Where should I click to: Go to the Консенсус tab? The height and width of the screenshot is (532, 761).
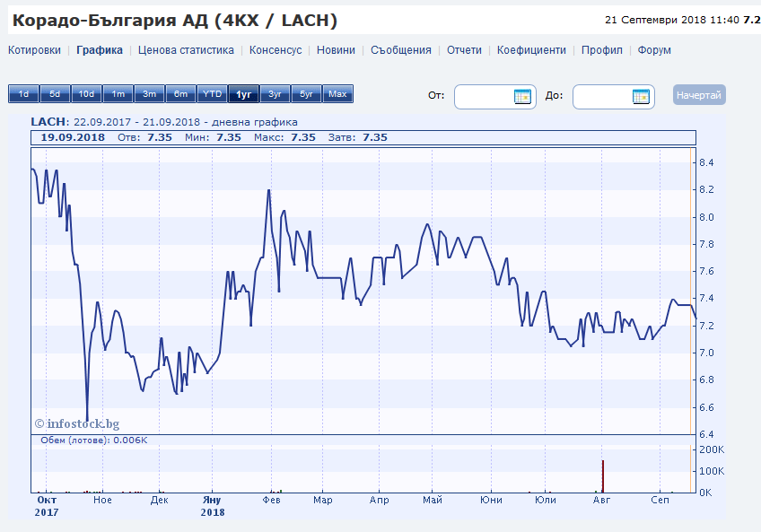click(276, 50)
